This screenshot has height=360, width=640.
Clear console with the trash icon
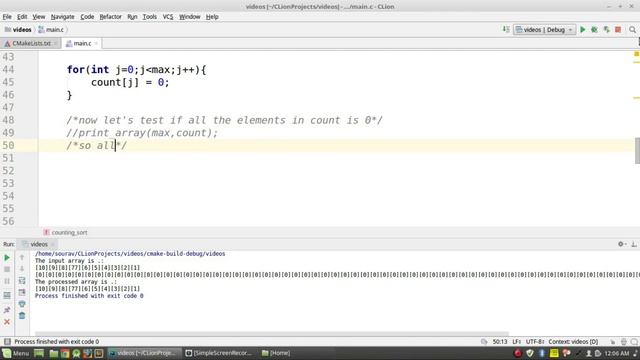coord(22,316)
